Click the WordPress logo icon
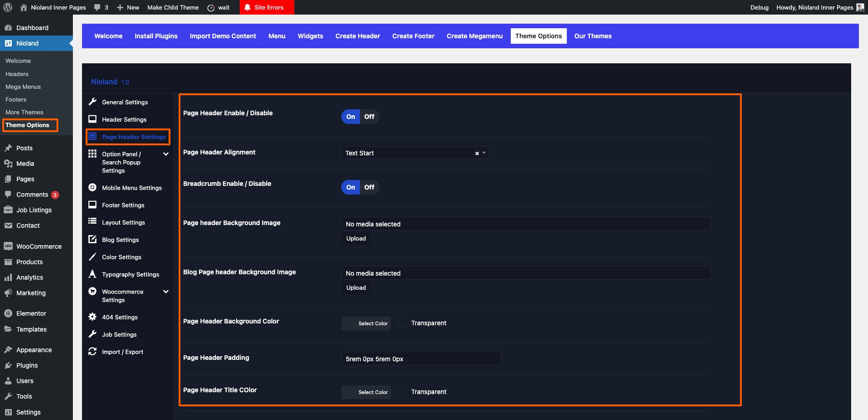The height and width of the screenshot is (420, 868). [x=8, y=7]
